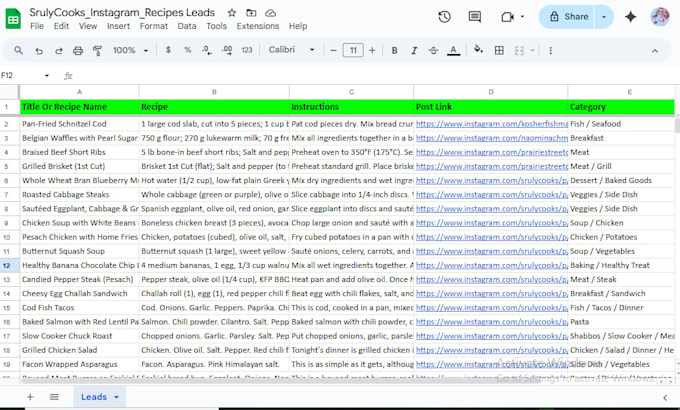
Task: Add a new sheet
Action: [x=30, y=397]
